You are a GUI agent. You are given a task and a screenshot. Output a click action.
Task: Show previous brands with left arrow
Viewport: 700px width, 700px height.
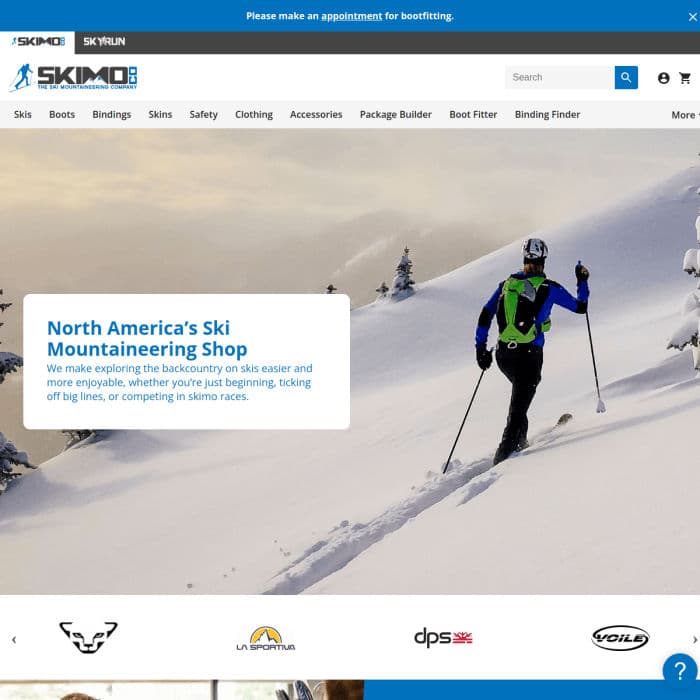click(x=14, y=640)
